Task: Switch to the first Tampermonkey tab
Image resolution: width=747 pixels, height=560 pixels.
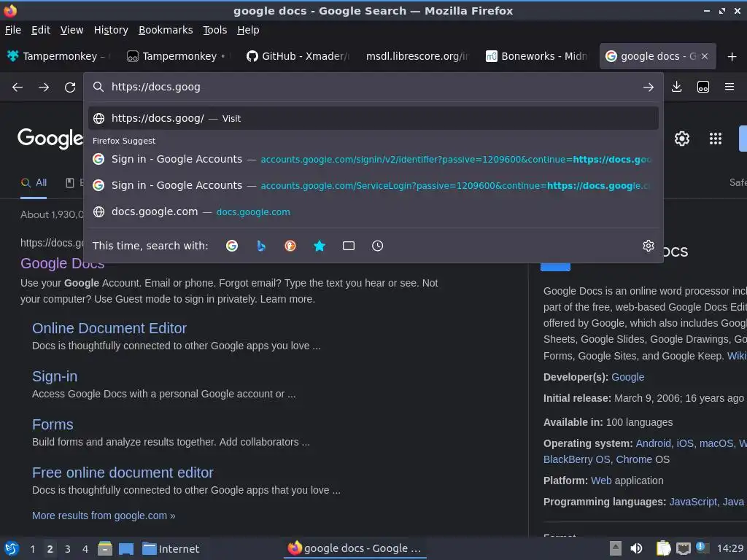Action: [58, 56]
